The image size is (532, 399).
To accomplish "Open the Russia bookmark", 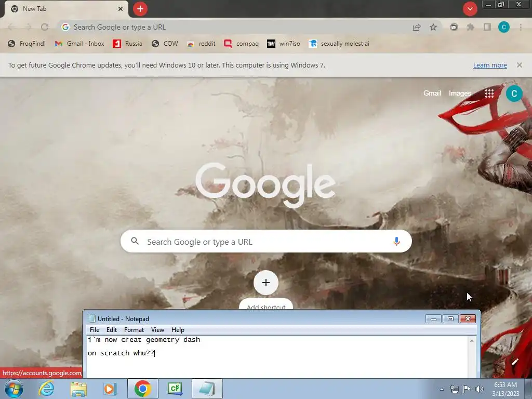I will 128,44.
